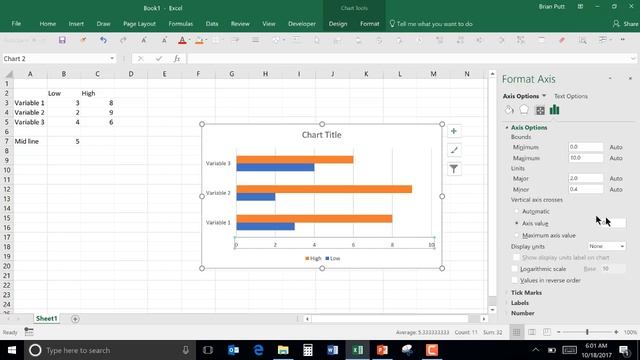Click the red eraser icon in toolbar
Screen dimensions: 640x360
(x=562, y=40)
